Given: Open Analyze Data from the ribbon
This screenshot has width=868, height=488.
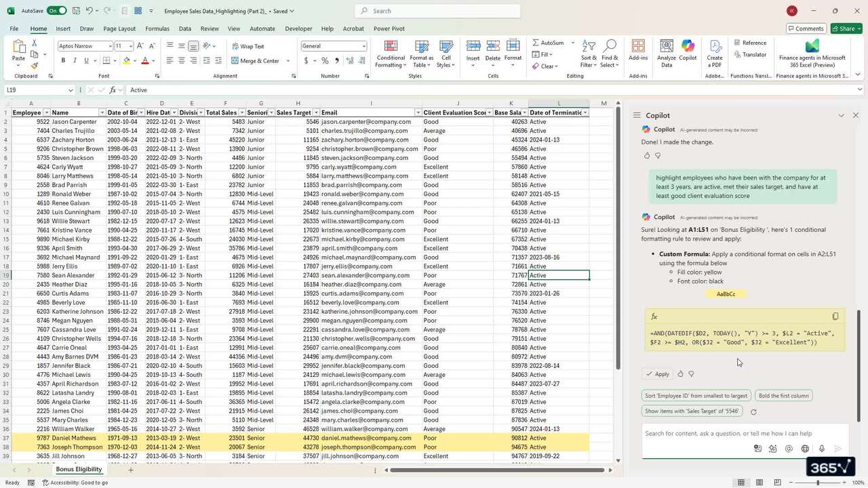Looking at the screenshot, I should (666, 54).
